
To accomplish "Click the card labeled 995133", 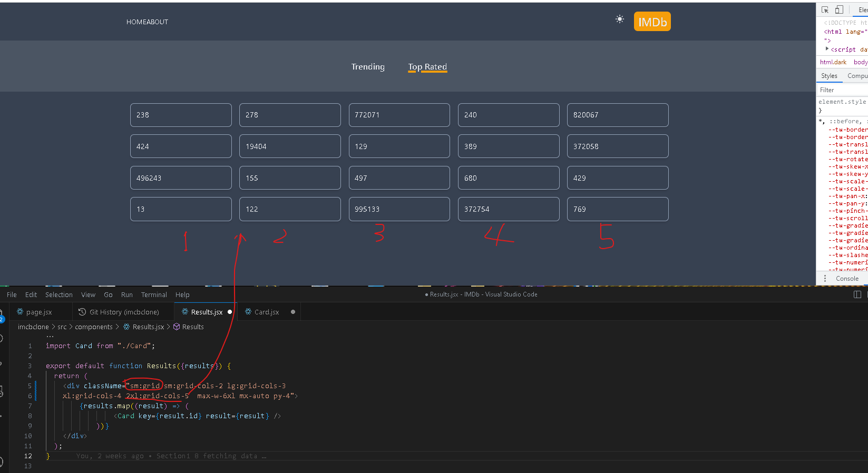I will (399, 209).
